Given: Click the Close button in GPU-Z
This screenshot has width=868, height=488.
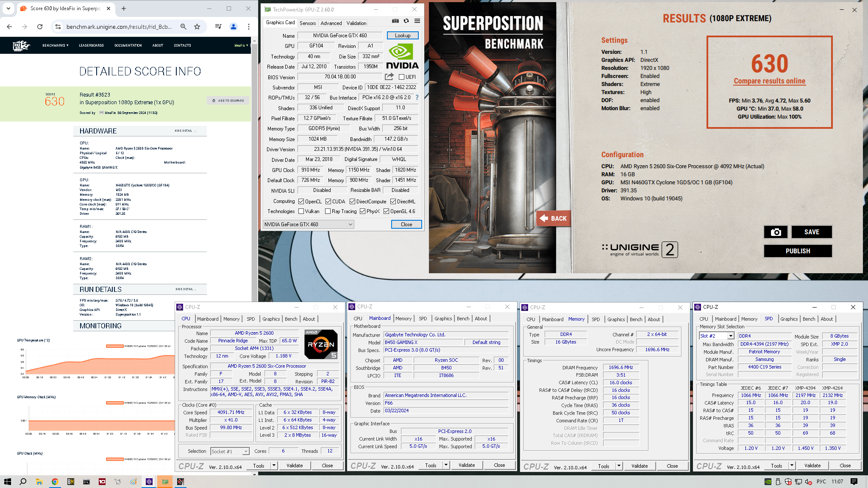Looking at the screenshot, I should click(x=406, y=225).
